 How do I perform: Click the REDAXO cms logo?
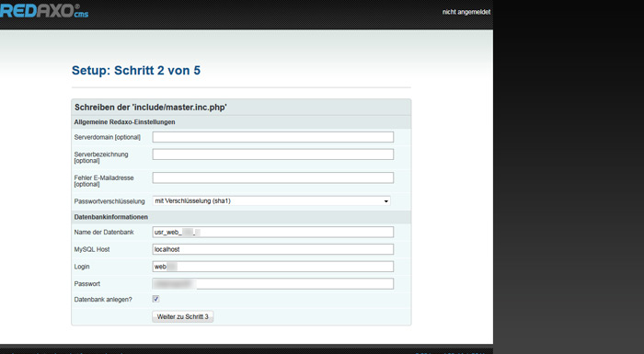point(44,11)
